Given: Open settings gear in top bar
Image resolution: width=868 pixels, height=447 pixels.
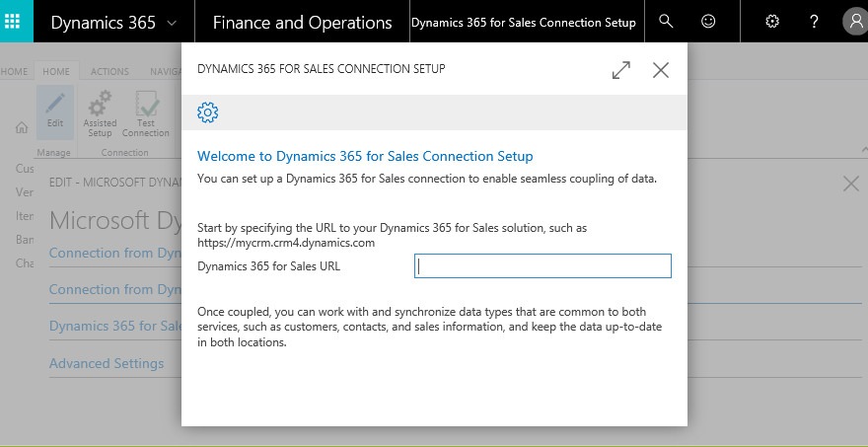Looking at the screenshot, I should tap(772, 22).
